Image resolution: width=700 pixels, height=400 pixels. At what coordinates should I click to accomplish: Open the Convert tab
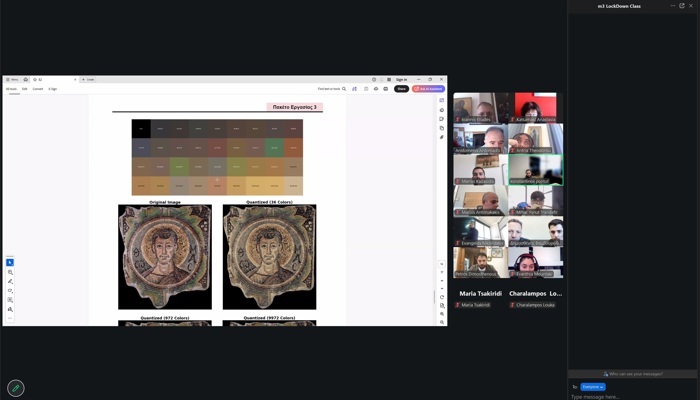point(38,89)
